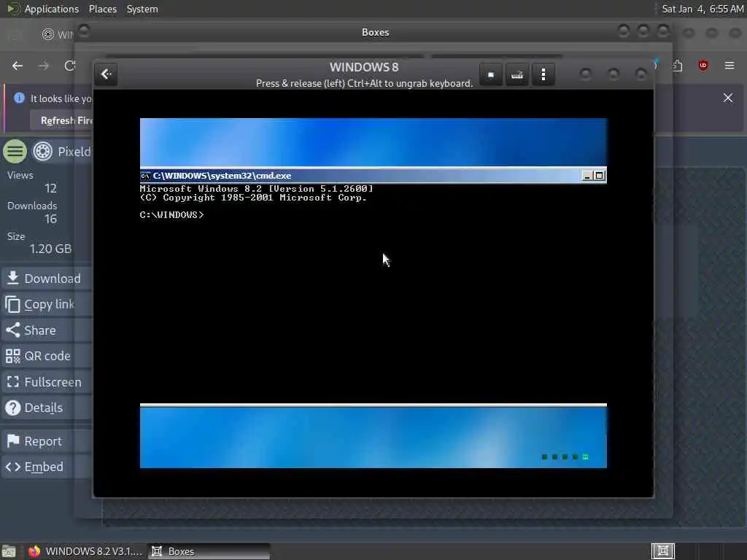Click Download on the Pixeldrain sidebar
Viewport: 747px width, 560px height.
(47, 279)
